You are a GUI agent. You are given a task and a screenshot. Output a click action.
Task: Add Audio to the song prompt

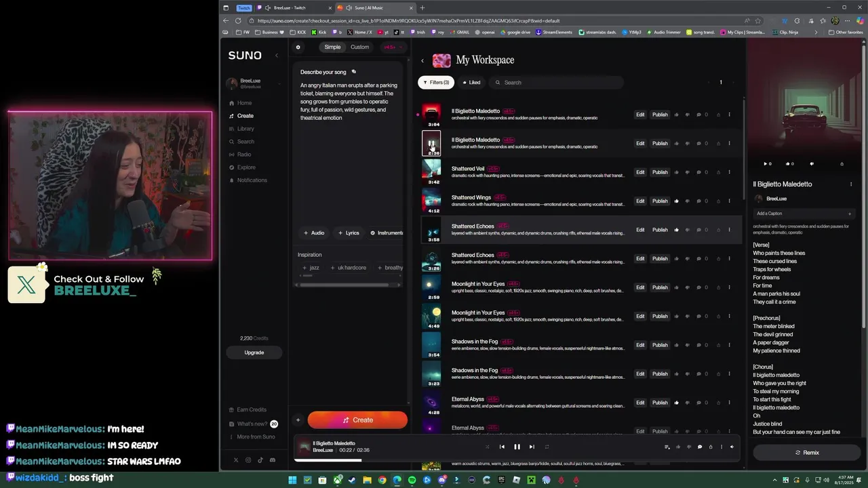(x=314, y=233)
